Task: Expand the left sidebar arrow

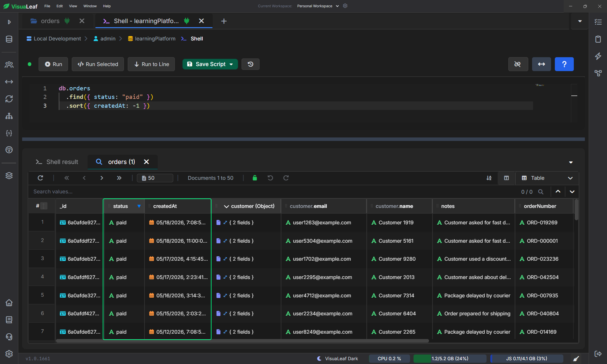Action: [9, 22]
